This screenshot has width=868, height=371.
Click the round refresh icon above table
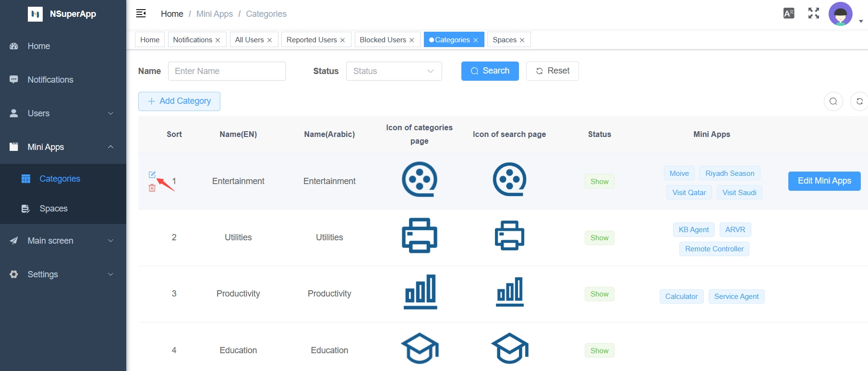coord(859,101)
